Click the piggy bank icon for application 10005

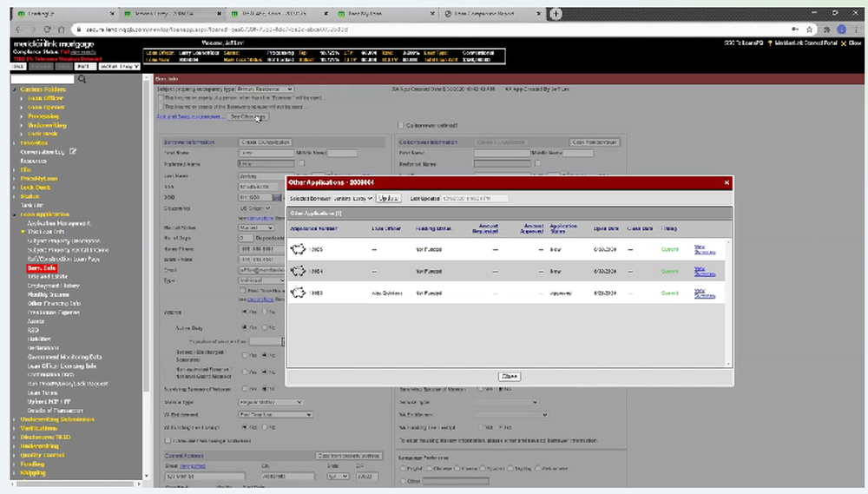click(x=298, y=249)
